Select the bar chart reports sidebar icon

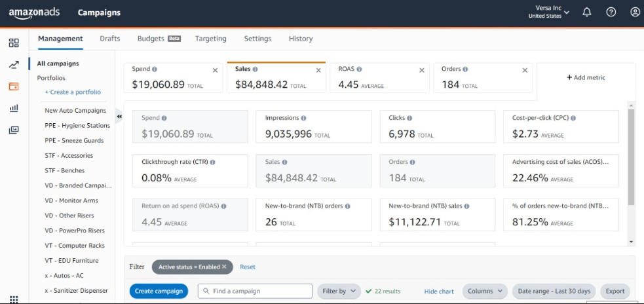[14, 108]
